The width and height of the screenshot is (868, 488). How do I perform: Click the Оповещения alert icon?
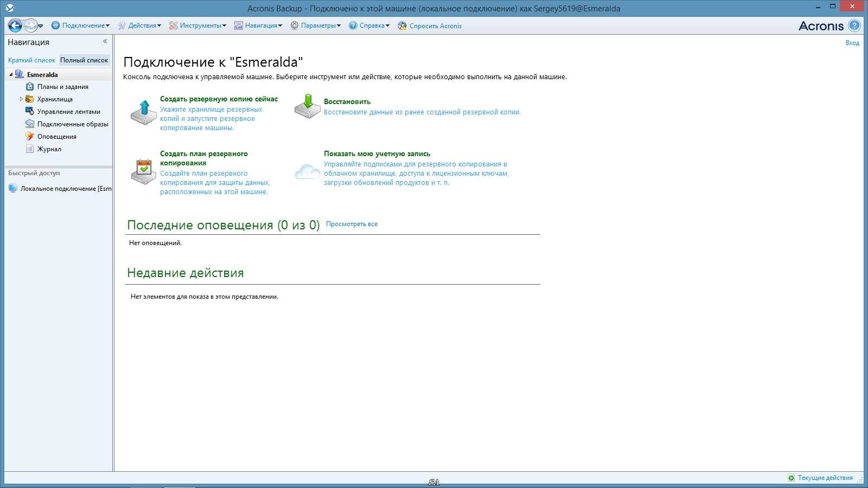[x=30, y=136]
